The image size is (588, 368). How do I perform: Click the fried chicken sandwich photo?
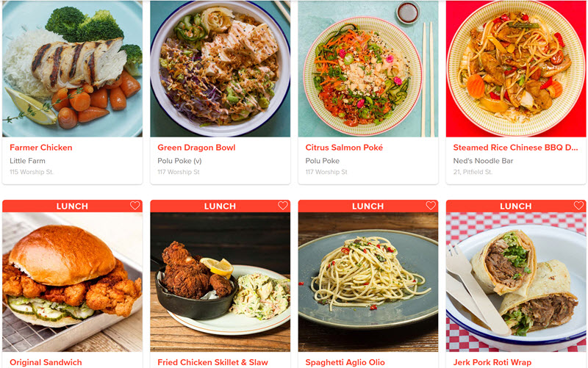click(72, 282)
